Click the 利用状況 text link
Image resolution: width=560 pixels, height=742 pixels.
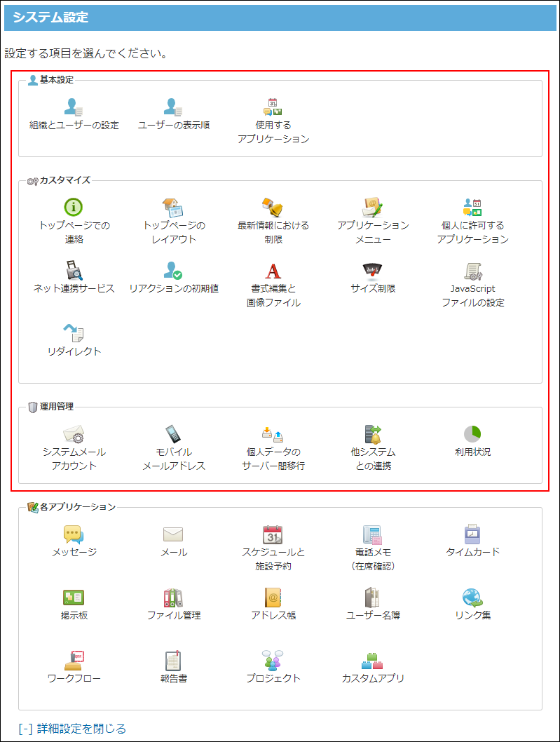pyautogui.click(x=472, y=452)
